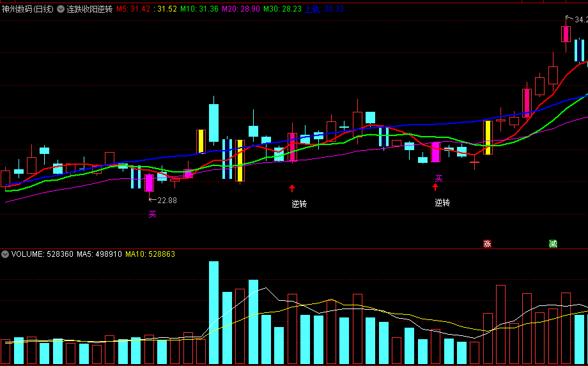Click the M10: 31.36 readout
The width and height of the screenshot is (588, 366).
coord(199,9)
